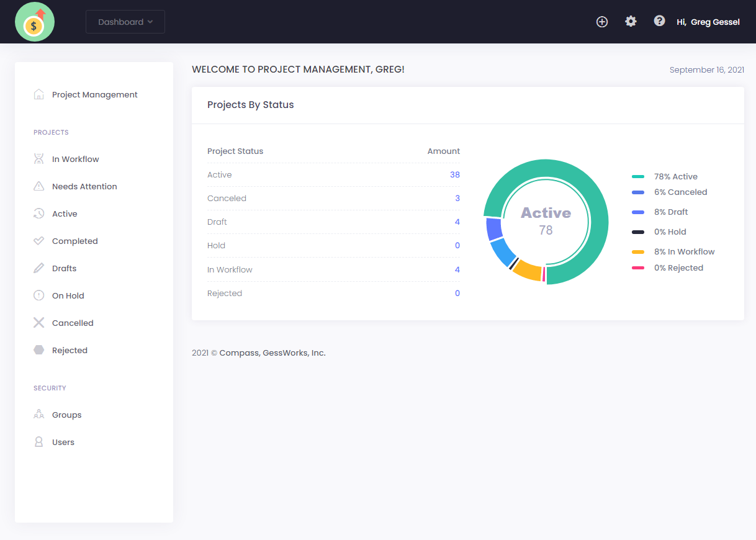Open the Rejected sidebar item
The image size is (756, 540).
[x=70, y=350]
